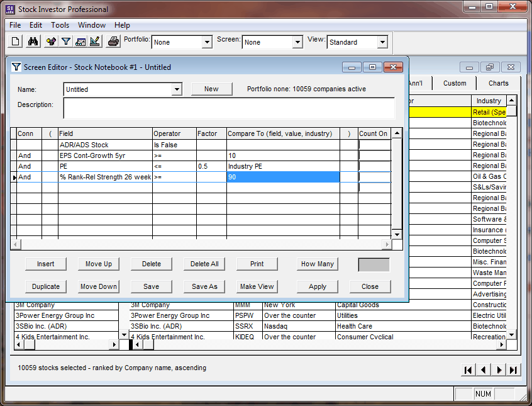Click the Make View button
The height and width of the screenshot is (406, 532).
pos(257,286)
